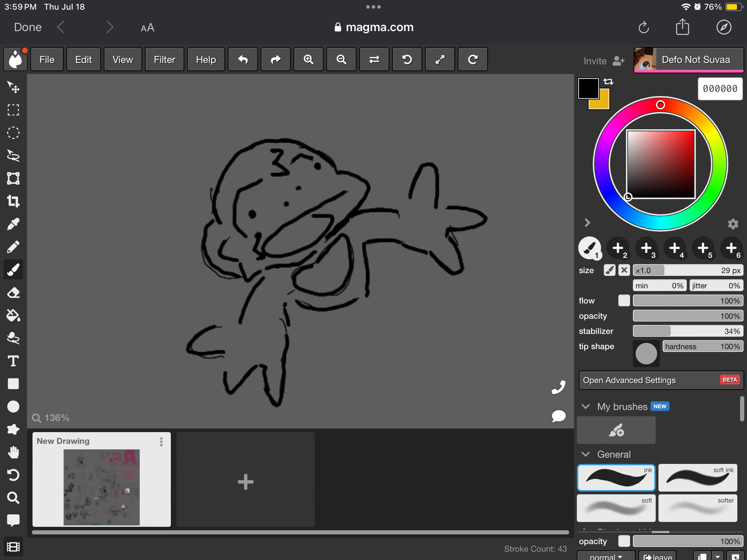Collapse the General brushes section

point(586,454)
